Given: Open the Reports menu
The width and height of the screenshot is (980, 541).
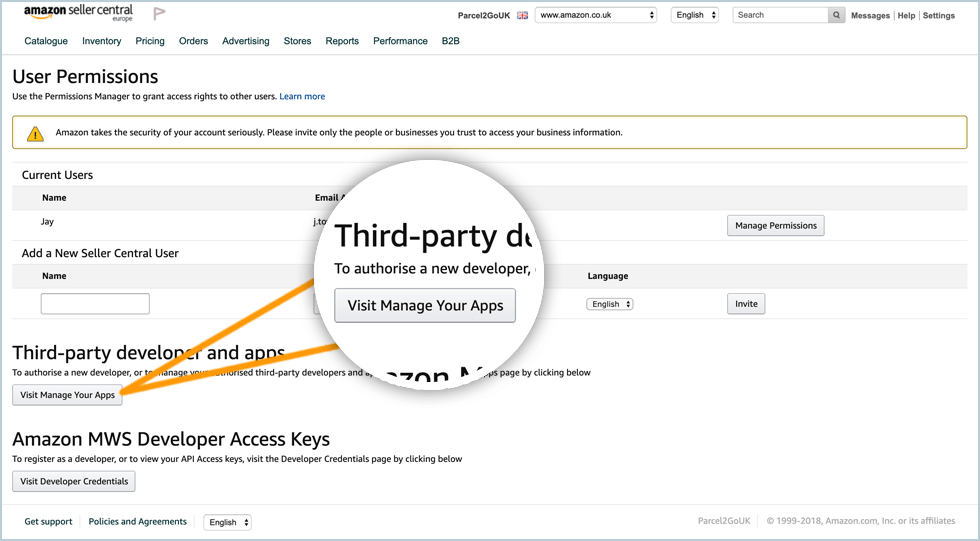Looking at the screenshot, I should click(x=342, y=41).
